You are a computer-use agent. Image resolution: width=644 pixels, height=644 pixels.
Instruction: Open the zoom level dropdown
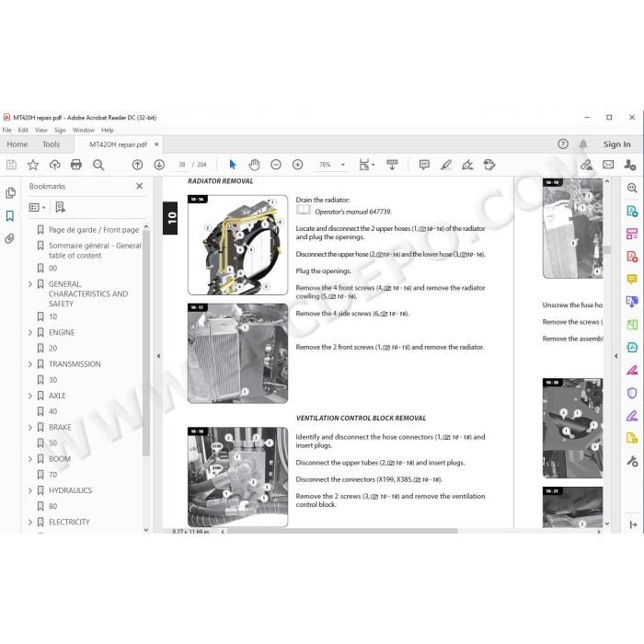click(343, 165)
